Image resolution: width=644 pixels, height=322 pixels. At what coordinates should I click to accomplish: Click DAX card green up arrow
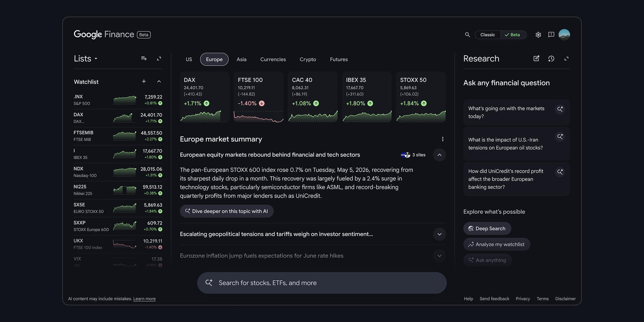point(206,103)
